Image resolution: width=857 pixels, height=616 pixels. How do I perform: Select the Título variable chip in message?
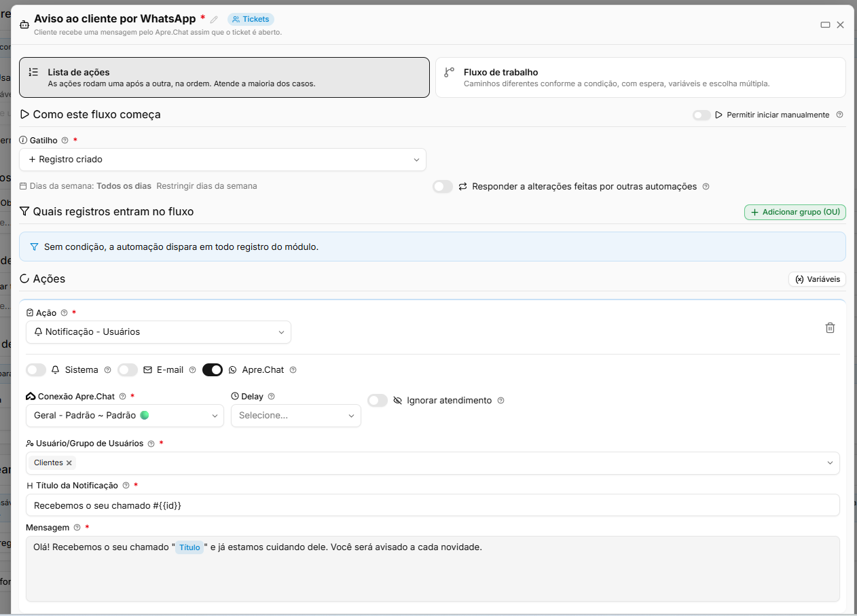coord(189,547)
